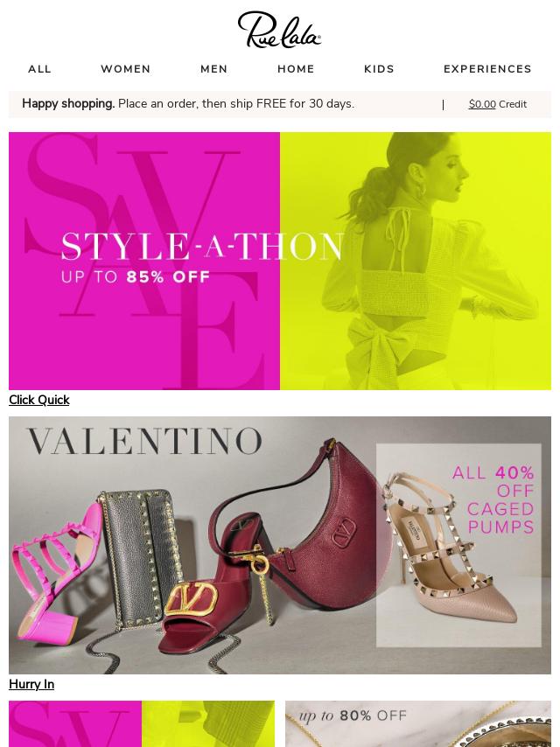
Task: Open the ALL navigation item
Action: point(40,69)
